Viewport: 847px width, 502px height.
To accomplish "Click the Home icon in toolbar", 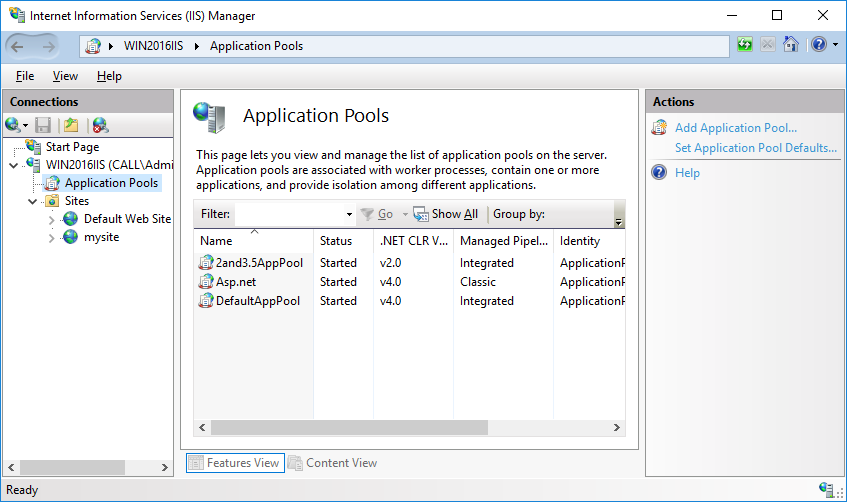I will (791, 44).
